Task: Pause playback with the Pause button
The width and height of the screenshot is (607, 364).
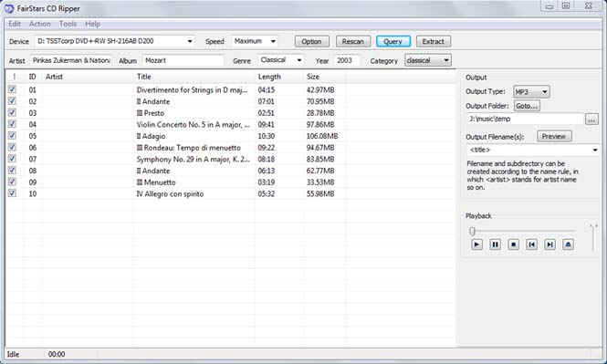Action: coord(495,244)
